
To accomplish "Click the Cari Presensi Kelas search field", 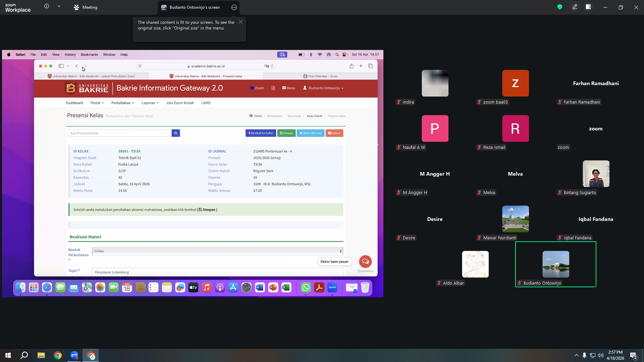I will pyautogui.click(x=120, y=133).
